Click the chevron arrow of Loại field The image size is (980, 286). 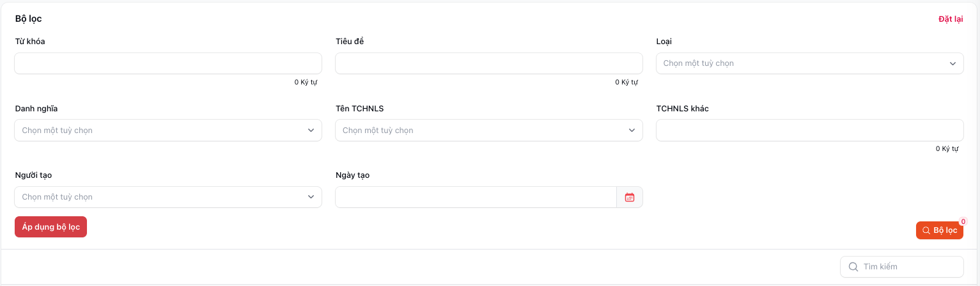click(x=953, y=63)
